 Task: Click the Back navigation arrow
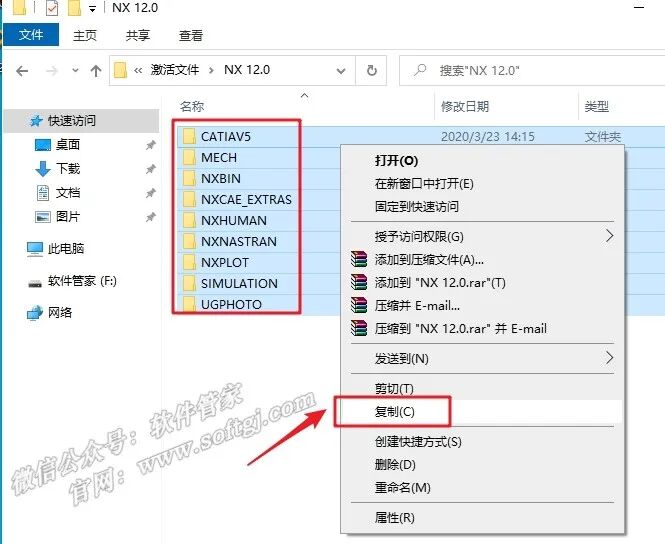point(22,71)
